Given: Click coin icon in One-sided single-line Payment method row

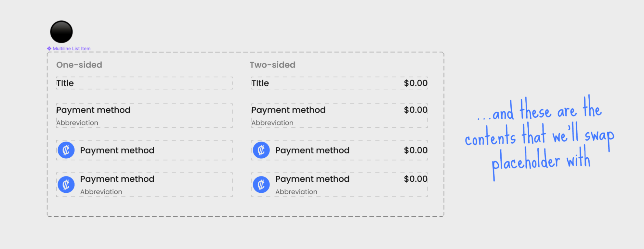Looking at the screenshot, I should tap(66, 150).
